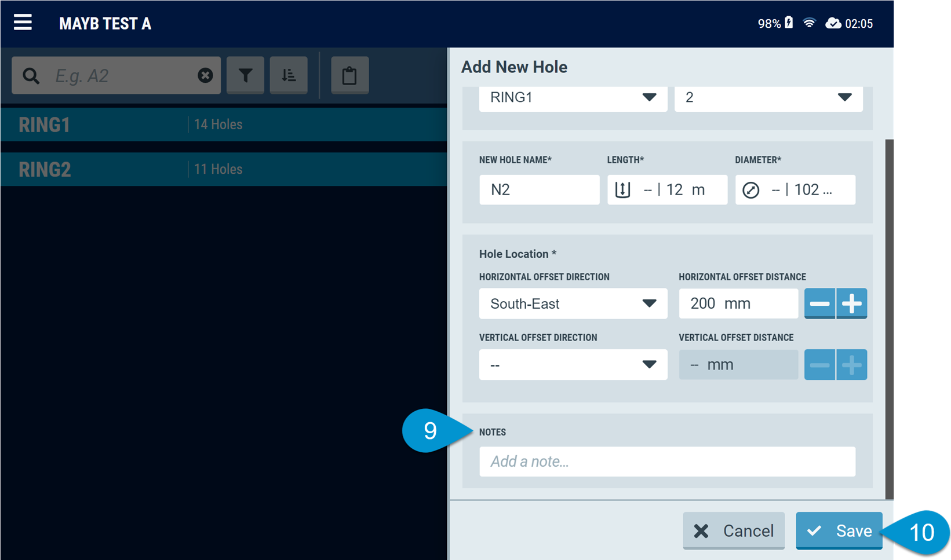Select the RING2 row with 11 holes

tap(224, 169)
